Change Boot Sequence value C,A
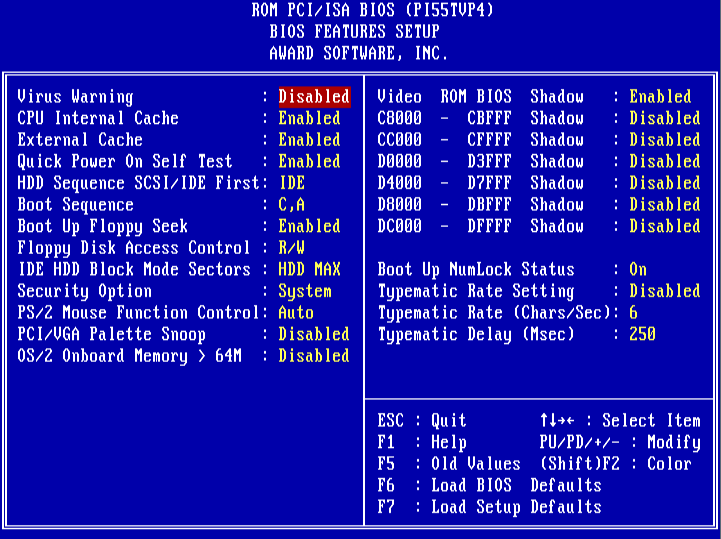Image resolution: width=721 pixels, height=539 pixels. [x=292, y=205]
